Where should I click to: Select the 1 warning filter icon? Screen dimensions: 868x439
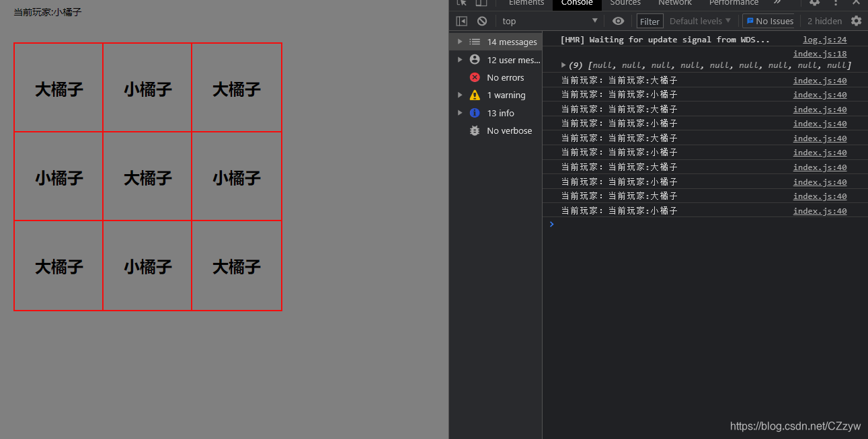(475, 95)
